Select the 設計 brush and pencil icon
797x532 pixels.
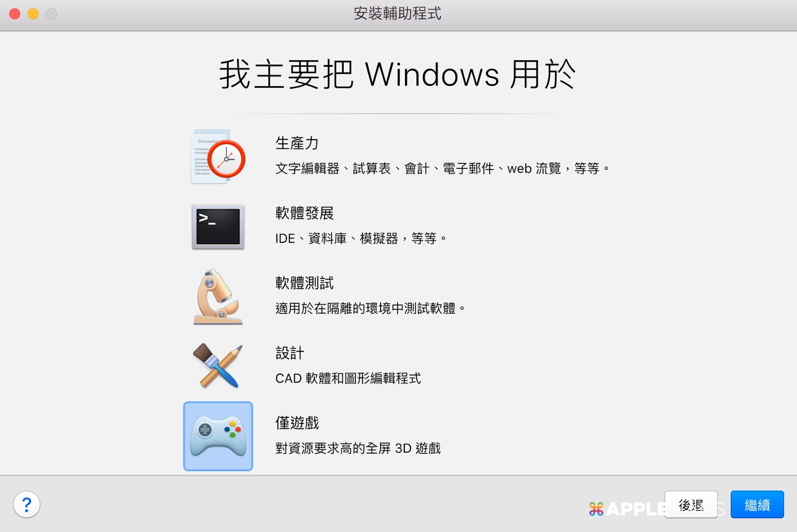click(218, 366)
